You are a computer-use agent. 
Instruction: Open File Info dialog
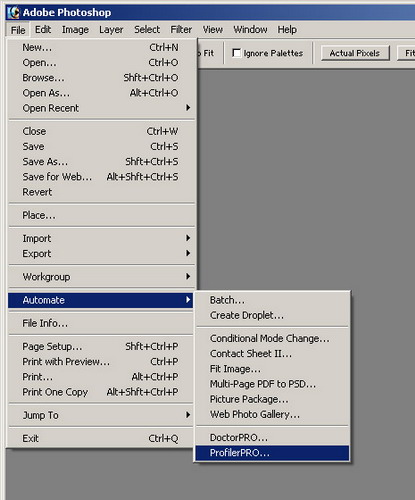click(x=101, y=323)
